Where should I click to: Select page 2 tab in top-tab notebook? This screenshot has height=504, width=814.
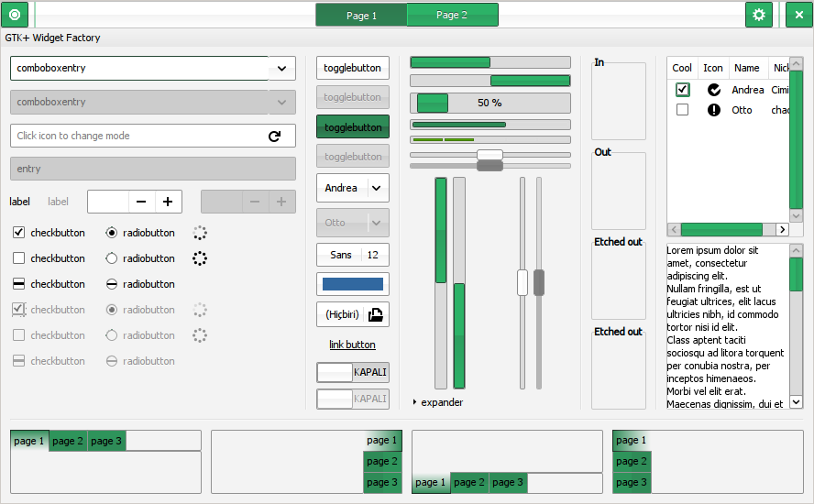68,441
